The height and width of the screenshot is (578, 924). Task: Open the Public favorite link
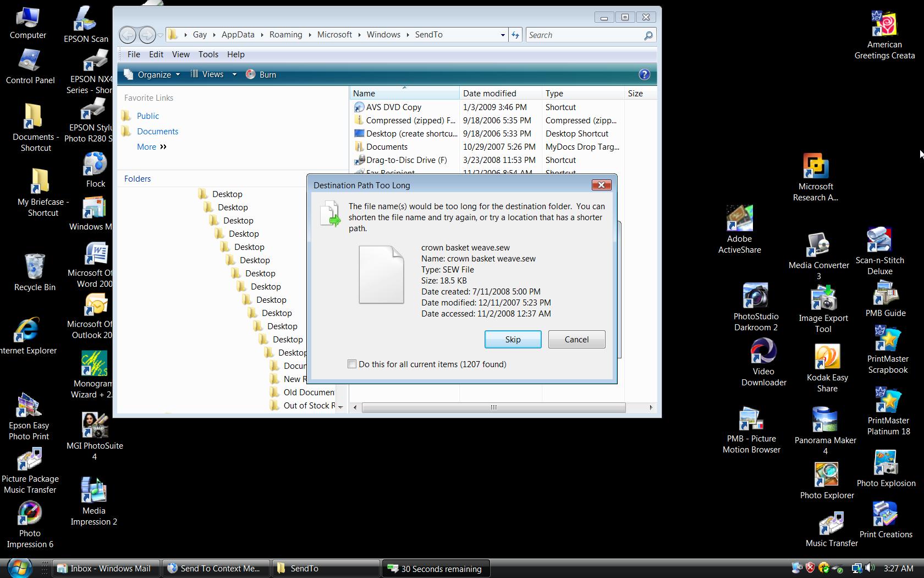pyautogui.click(x=148, y=116)
